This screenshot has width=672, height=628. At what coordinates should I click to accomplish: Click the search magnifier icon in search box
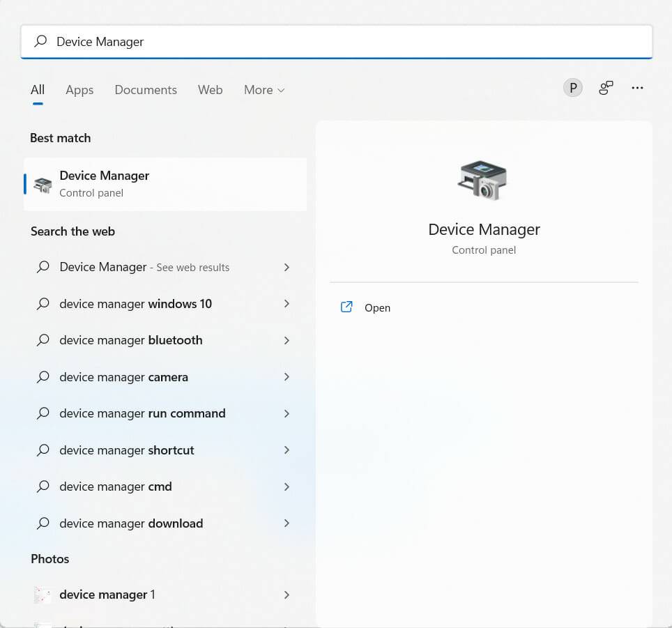41,42
